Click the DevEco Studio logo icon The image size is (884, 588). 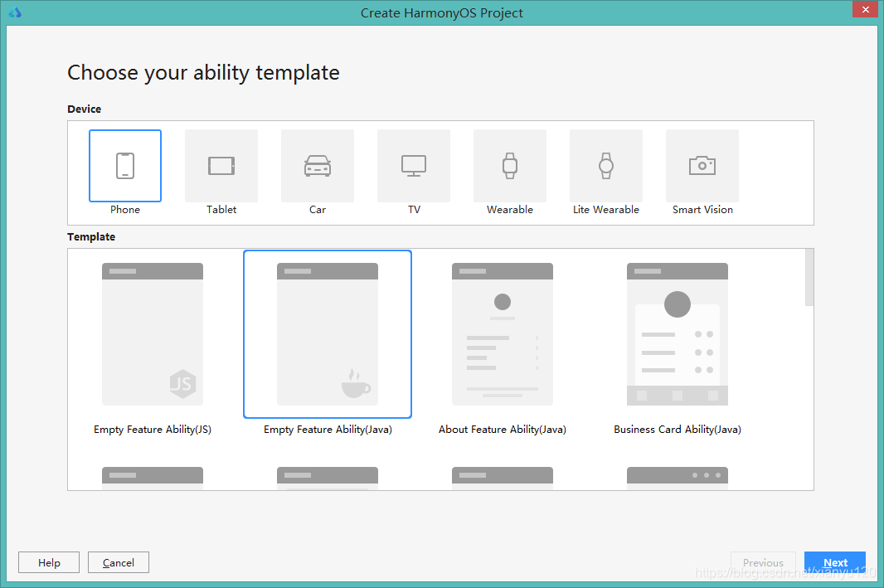pyautogui.click(x=15, y=12)
